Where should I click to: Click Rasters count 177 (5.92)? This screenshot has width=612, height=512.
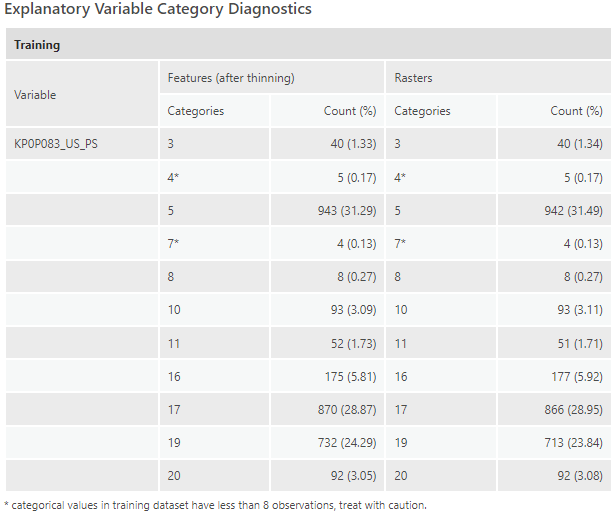tap(576, 376)
